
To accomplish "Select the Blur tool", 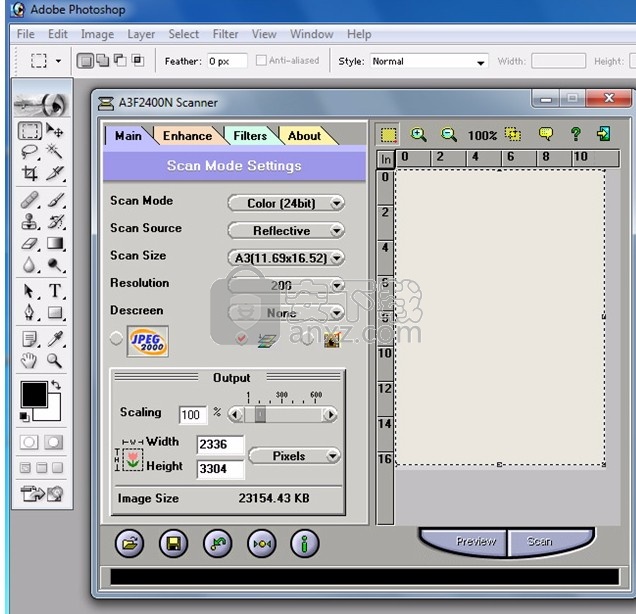I will click(x=30, y=265).
